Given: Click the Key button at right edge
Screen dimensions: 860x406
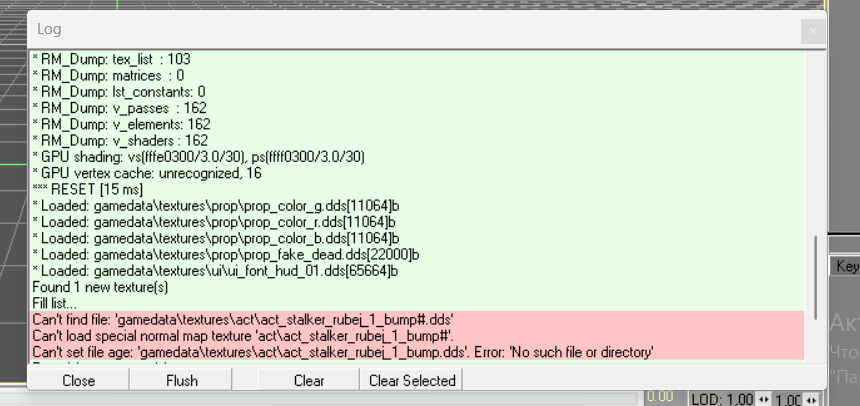Looking at the screenshot, I should (x=846, y=267).
